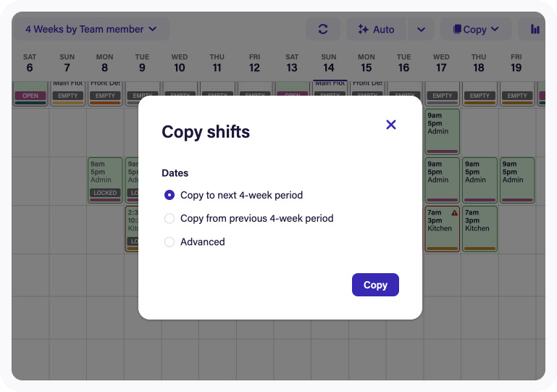Expand the 4 Weeks by Team member dropdown

coord(91,29)
